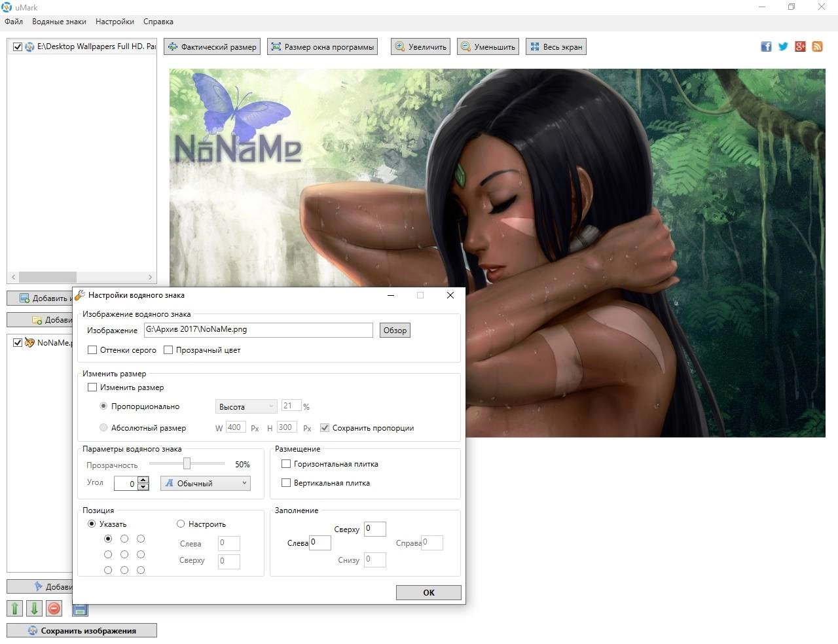Open Twitter bird icon
This screenshot has height=644, width=838.
(x=783, y=46)
